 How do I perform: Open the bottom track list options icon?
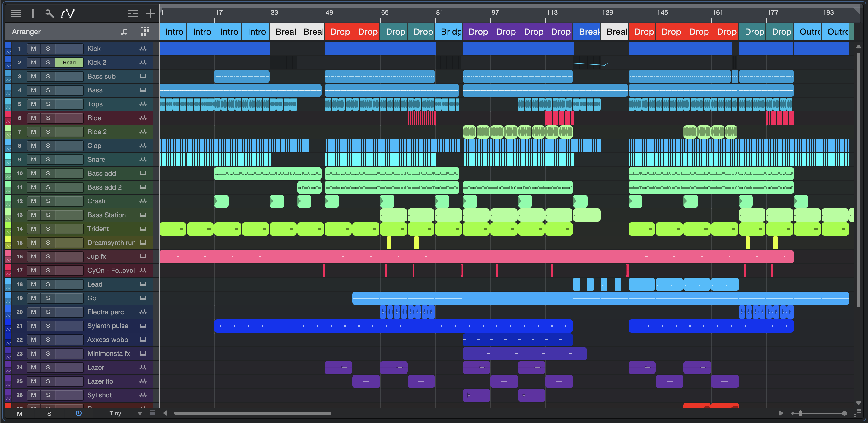(x=153, y=413)
